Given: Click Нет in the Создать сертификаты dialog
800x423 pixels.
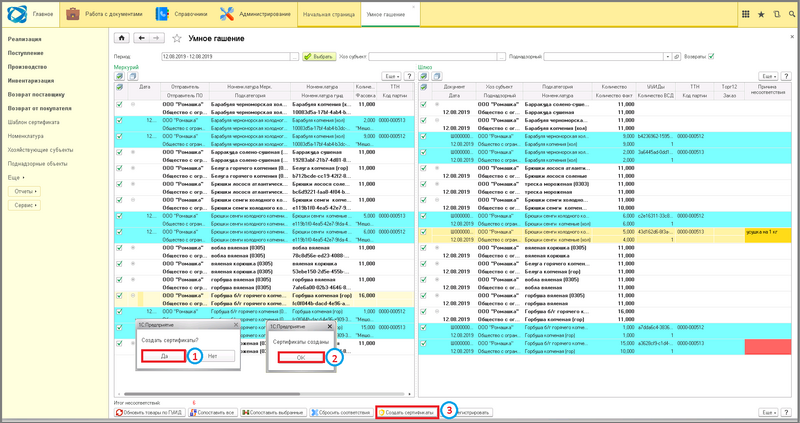Looking at the screenshot, I should [x=212, y=356].
